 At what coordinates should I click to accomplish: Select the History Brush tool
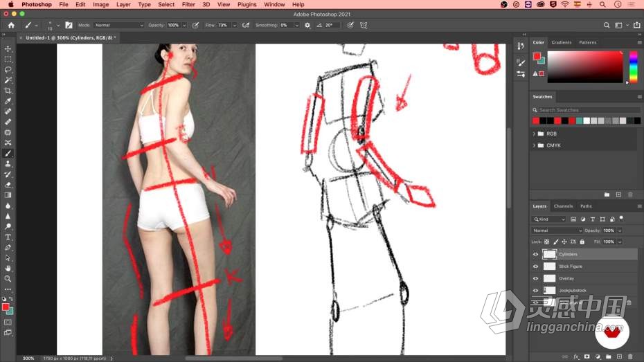pos(8,174)
